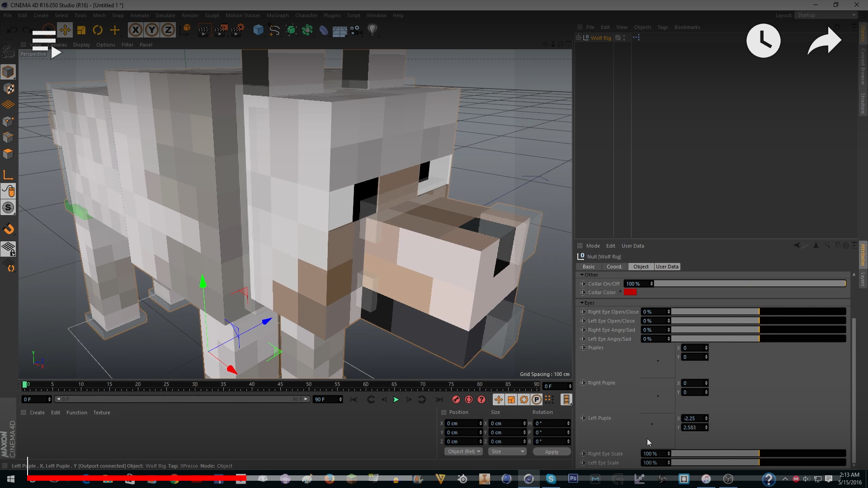Open the MoGraph menu
This screenshot has height=488, width=868.
(278, 15)
